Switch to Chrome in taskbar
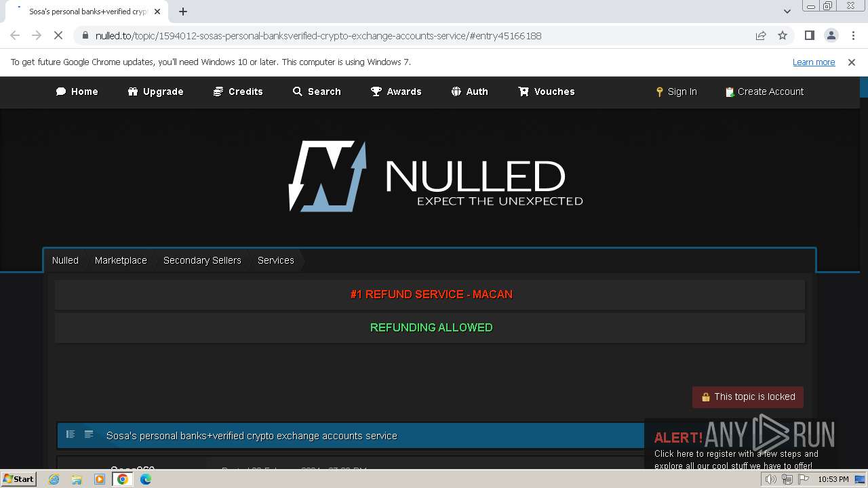Screen dimensions: 868x488 coord(123,479)
